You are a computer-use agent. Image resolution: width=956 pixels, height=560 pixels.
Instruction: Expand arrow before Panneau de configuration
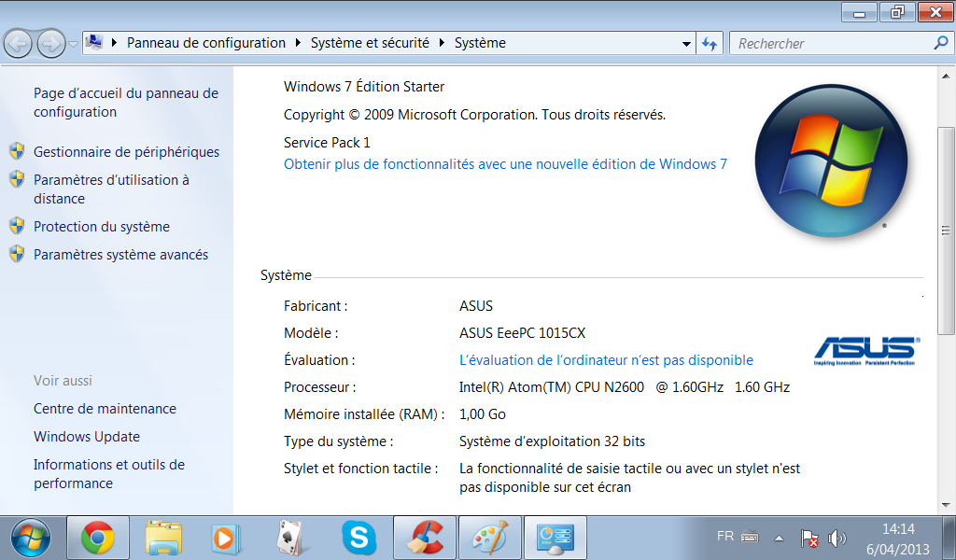coord(114,43)
